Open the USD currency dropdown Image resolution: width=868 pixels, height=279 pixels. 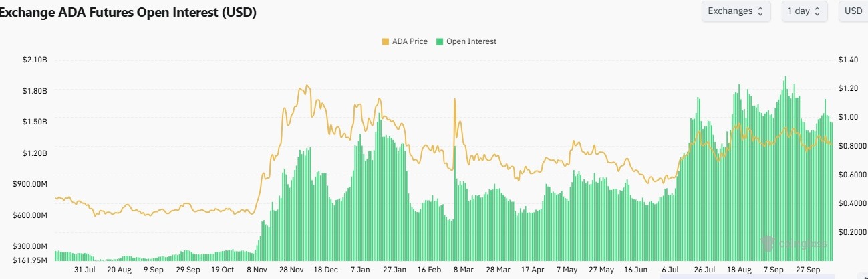(853, 11)
